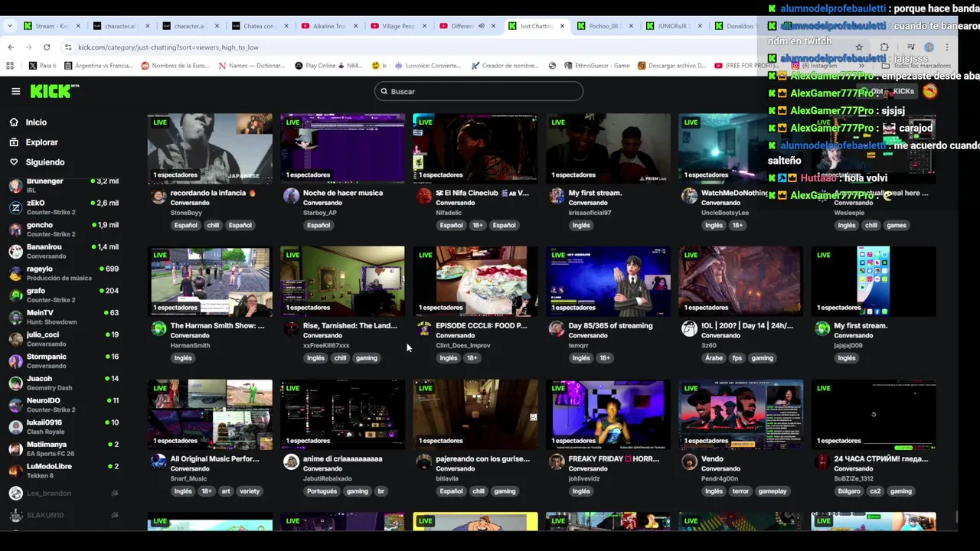The width and height of the screenshot is (980, 551).
Task: Click 'chill' tag under recordando la infancia
Action: point(213,225)
